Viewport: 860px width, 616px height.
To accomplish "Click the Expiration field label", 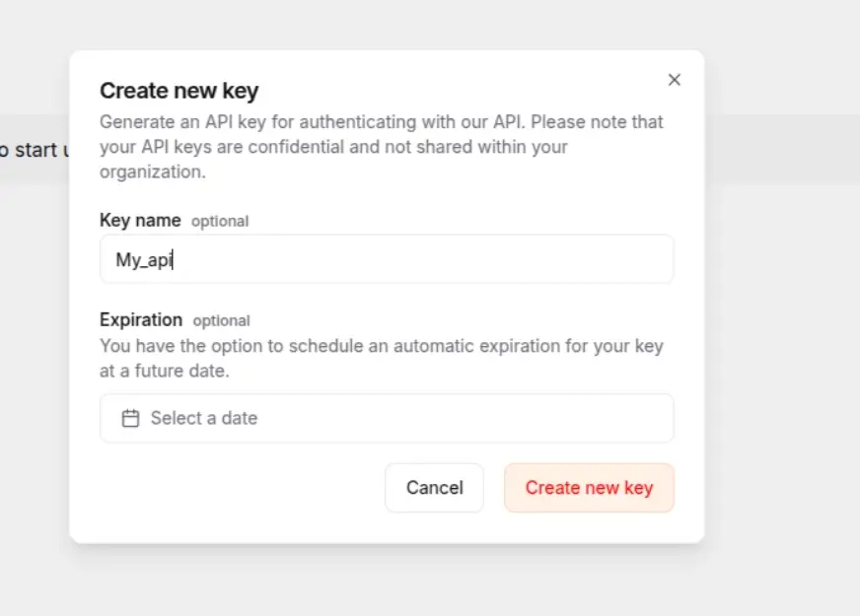I will pos(141,319).
